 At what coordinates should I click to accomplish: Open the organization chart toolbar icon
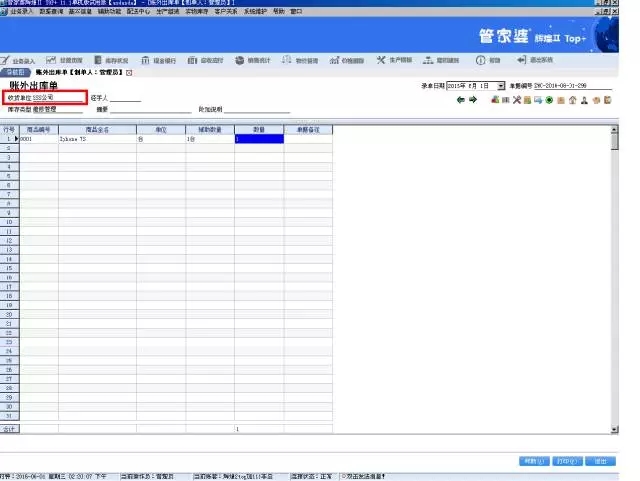coord(441,60)
